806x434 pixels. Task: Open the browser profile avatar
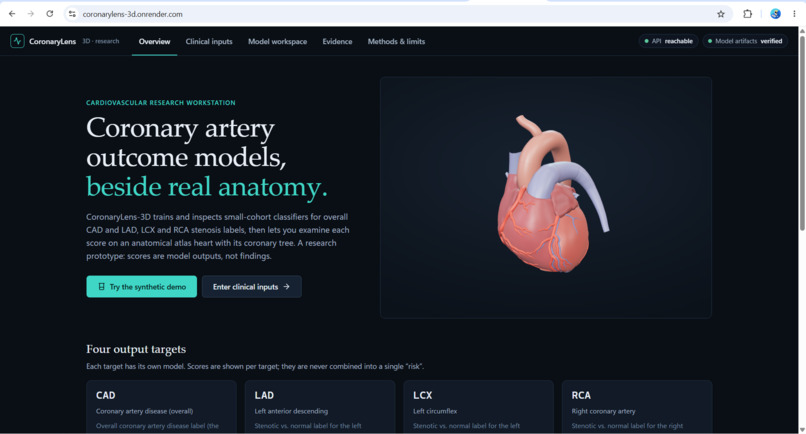click(x=775, y=14)
